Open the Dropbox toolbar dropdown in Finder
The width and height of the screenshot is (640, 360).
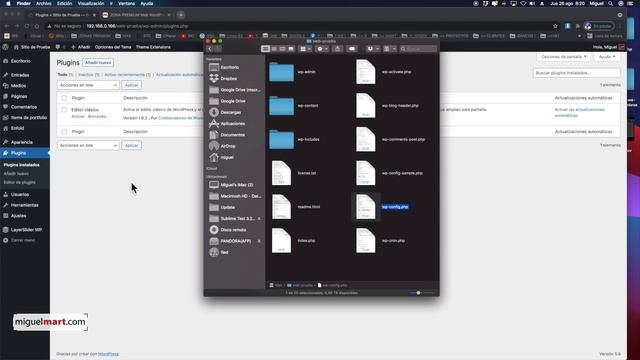(372, 49)
